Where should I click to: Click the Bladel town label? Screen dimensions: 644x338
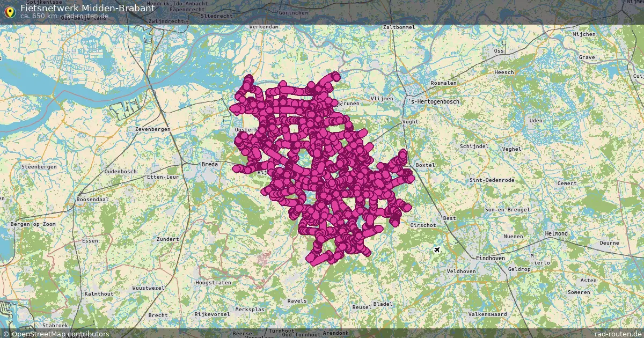[x=383, y=304]
